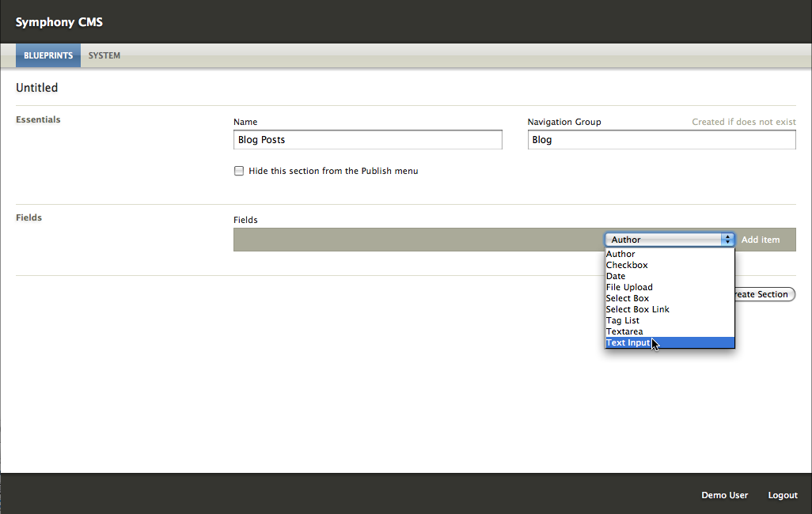The image size is (812, 514).
Task: Select Author from the dropdown list
Action: 621,254
